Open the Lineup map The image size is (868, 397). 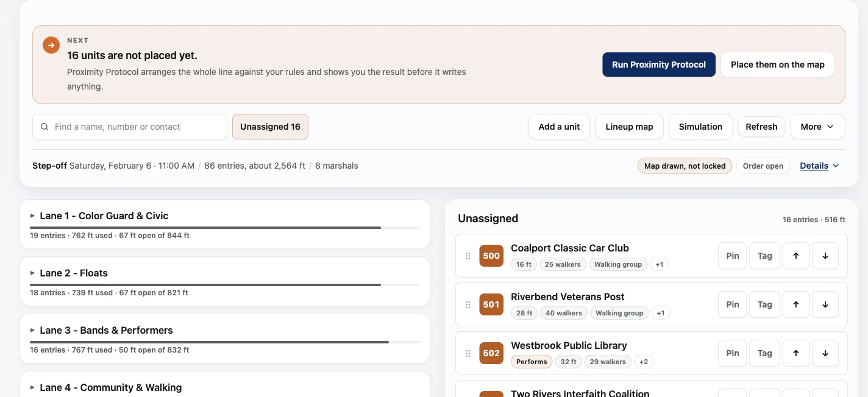[x=629, y=127]
